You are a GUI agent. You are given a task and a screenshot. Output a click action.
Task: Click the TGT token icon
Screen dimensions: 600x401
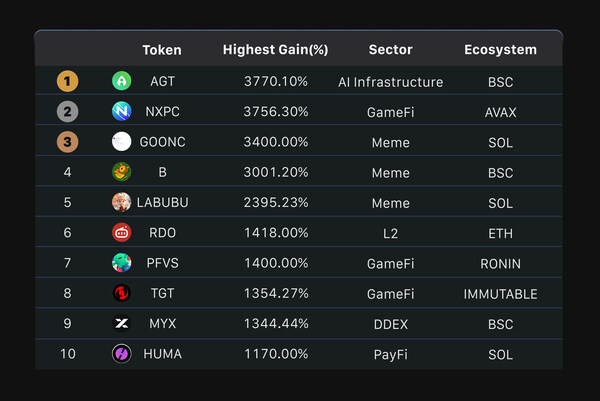121,293
